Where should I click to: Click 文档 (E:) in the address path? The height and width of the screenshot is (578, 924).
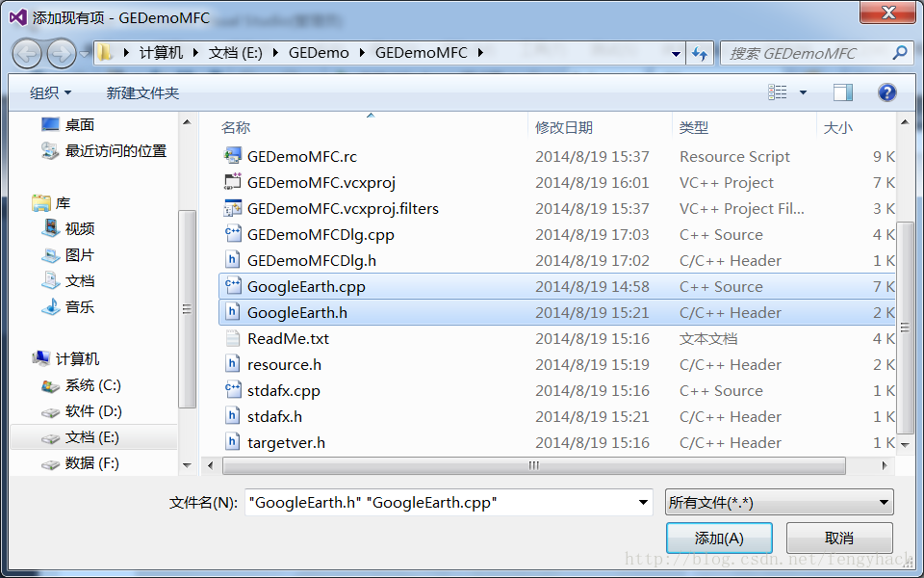click(x=235, y=53)
